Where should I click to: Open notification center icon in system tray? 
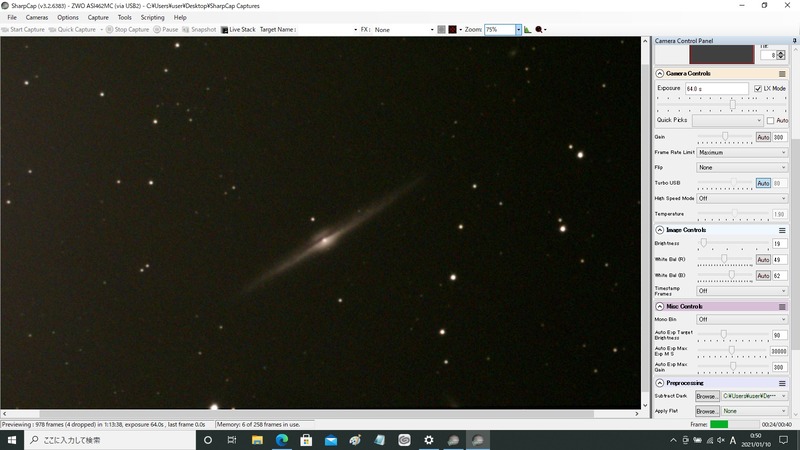[x=784, y=440]
